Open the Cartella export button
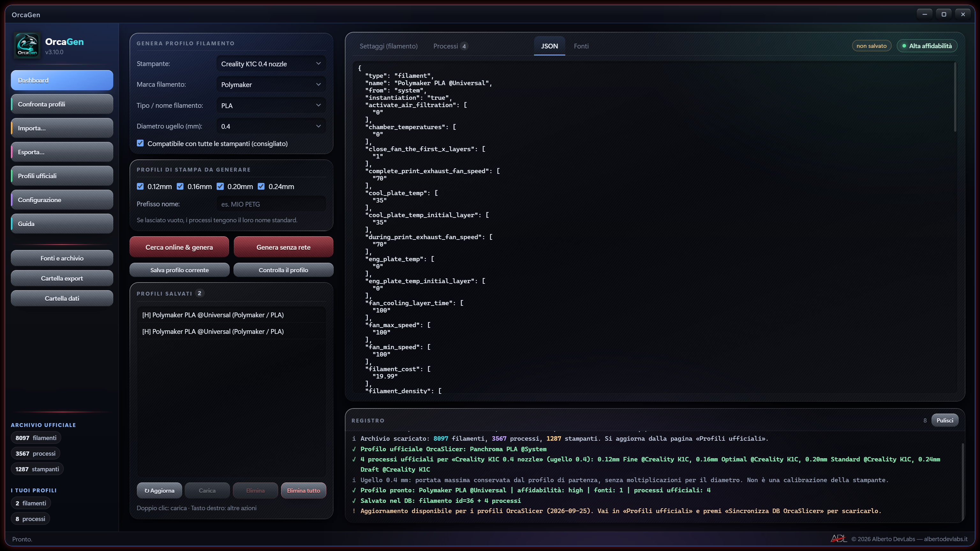 62,278
